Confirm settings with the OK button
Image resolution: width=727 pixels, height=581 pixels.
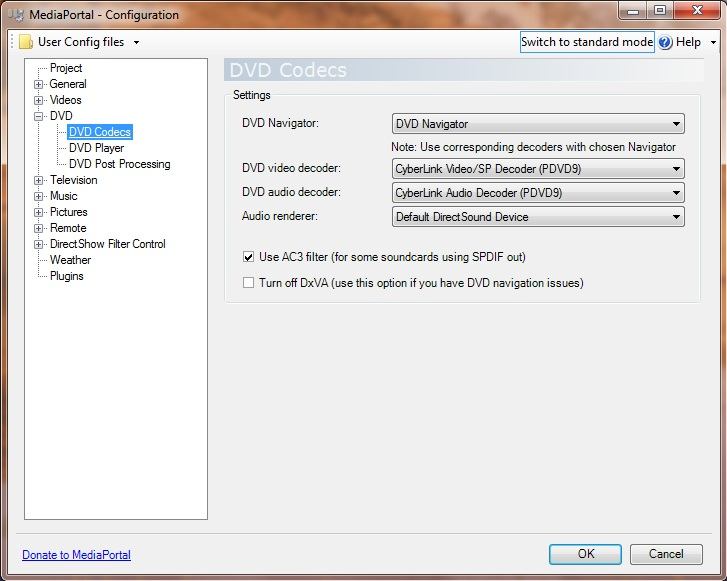point(585,554)
